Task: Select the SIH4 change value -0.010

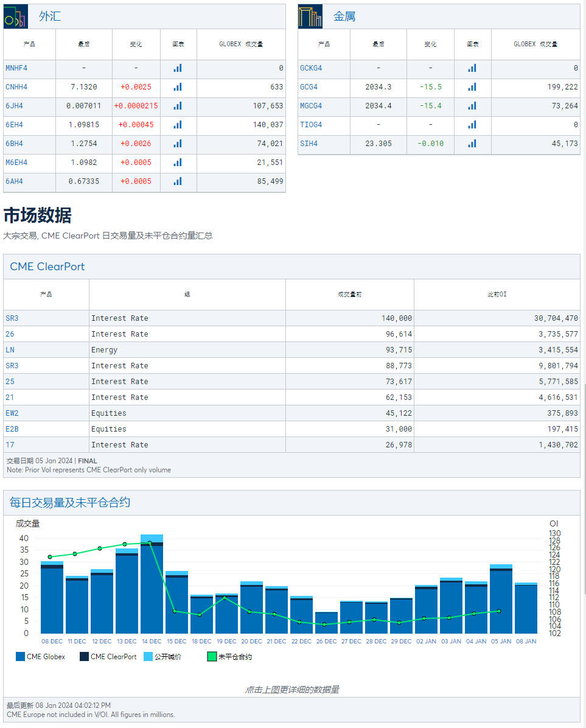Action: [x=431, y=144]
